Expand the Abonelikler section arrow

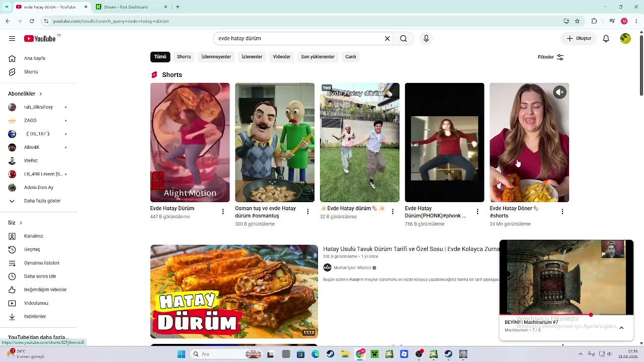(41, 94)
